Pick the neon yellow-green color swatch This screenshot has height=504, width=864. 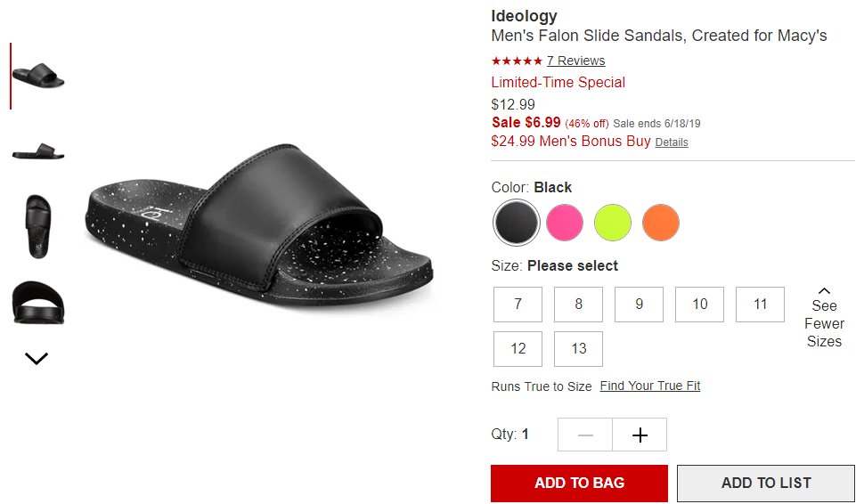[612, 223]
